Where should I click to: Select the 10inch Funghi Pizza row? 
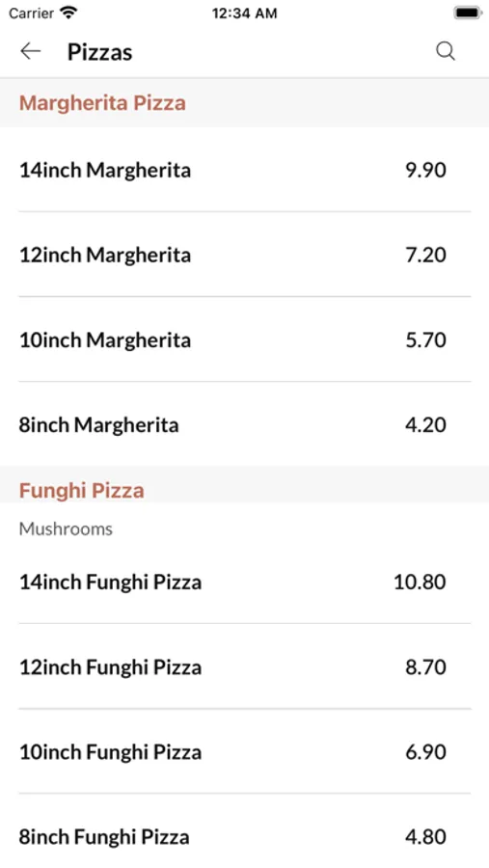tap(244, 751)
